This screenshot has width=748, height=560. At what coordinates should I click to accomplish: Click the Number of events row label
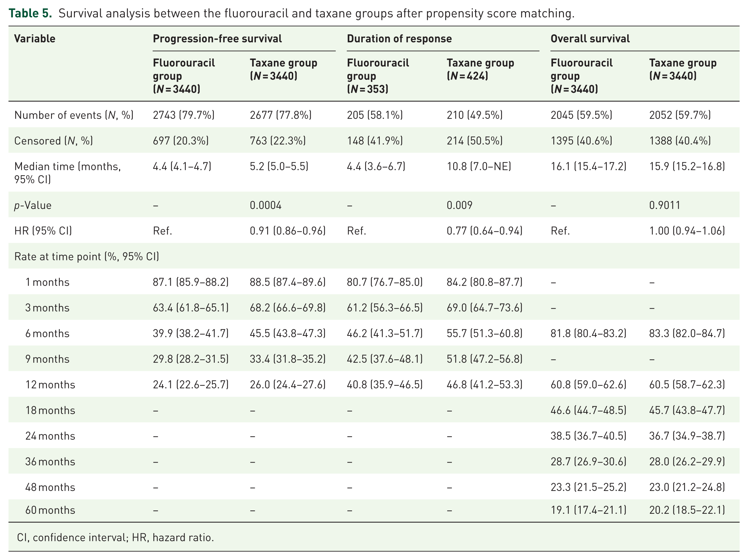(74, 115)
